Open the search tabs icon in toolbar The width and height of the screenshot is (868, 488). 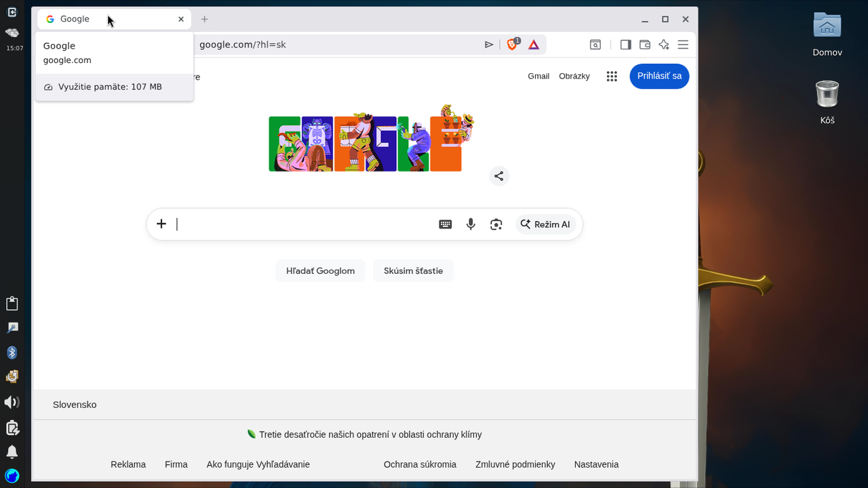(595, 45)
